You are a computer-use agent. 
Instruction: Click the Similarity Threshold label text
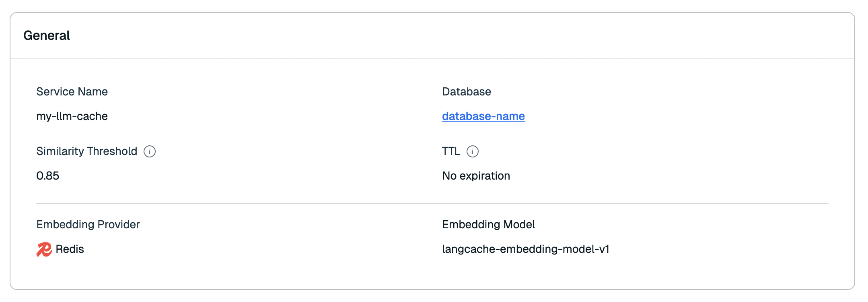click(x=86, y=151)
